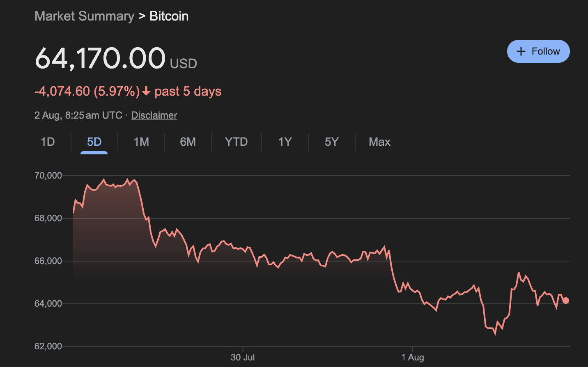Switch chart to 6M range
This screenshot has height=367, width=588.
click(188, 142)
